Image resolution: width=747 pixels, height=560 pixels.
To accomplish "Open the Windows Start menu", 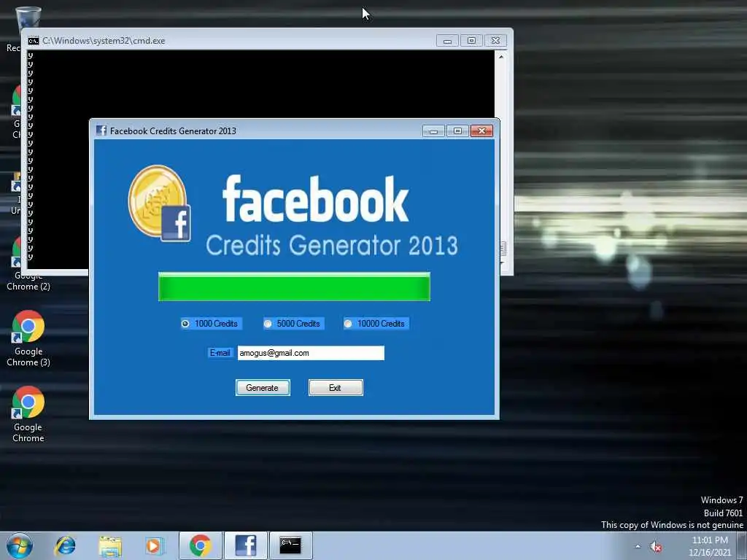I will coord(19,545).
